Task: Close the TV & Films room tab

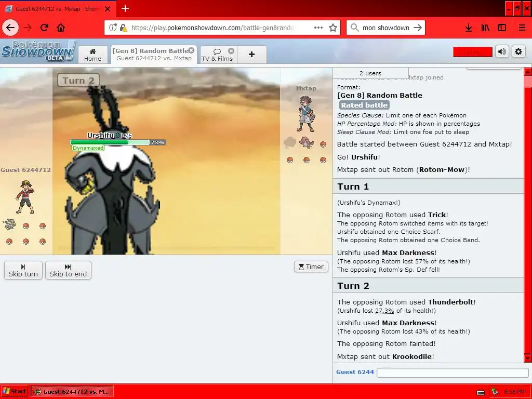Action: click(231, 50)
